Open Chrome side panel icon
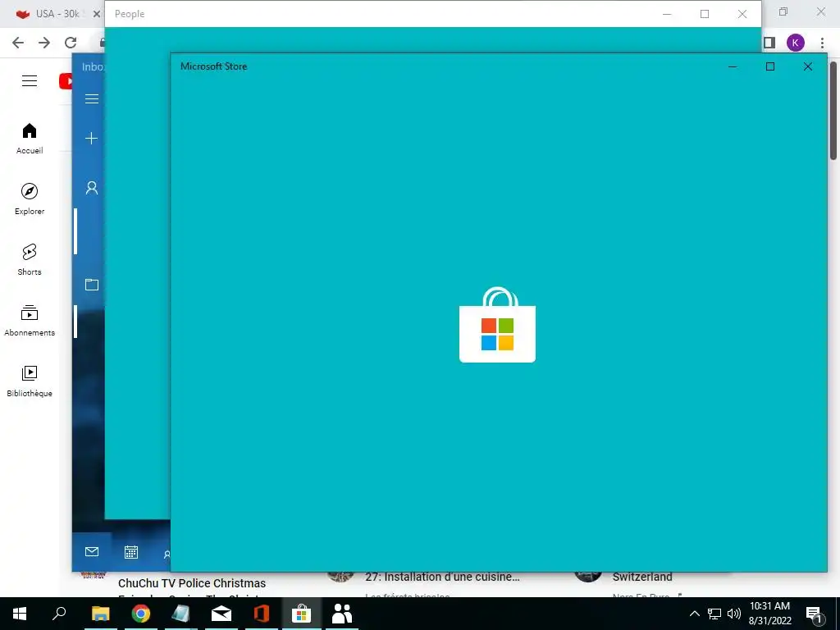Screen dimensions: 840x630 769,43
